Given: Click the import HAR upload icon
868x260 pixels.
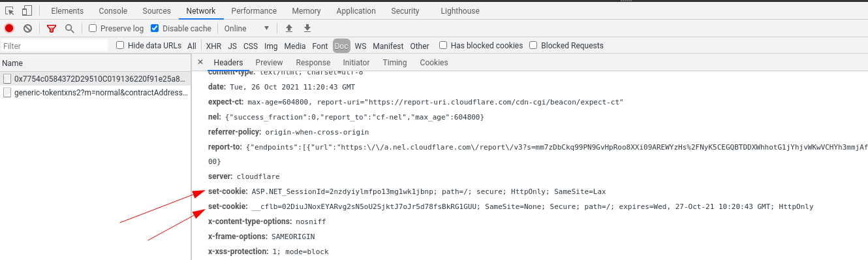Looking at the screenshot, I should [x=289, y=28].
